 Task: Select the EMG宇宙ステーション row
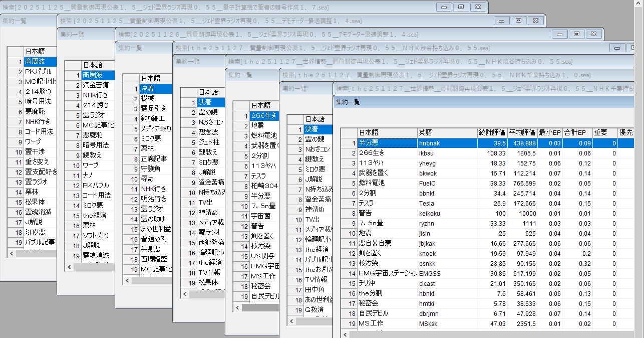(387, 273)
